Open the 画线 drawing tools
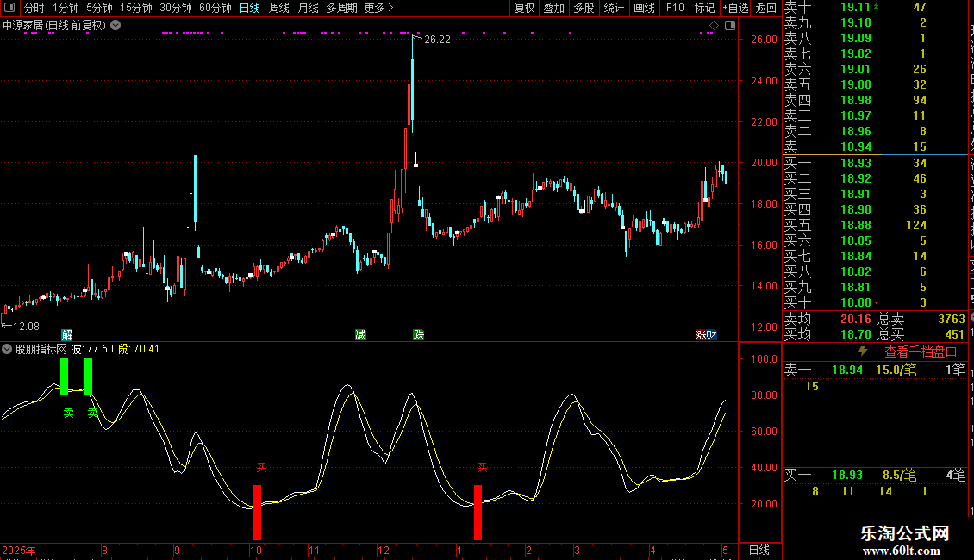The height and width of the screenshot is (560, 974). [x=644, y=8]
